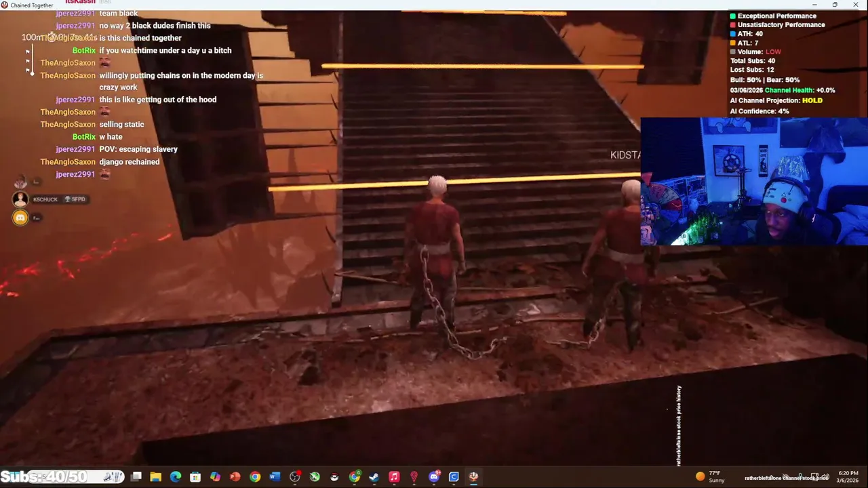Click the 'Total Subs: 40' stat

click(752, 61)
